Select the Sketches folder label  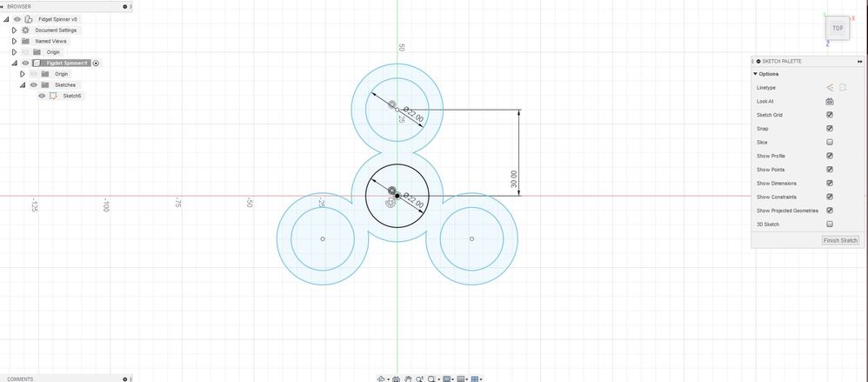click(64, 84)
